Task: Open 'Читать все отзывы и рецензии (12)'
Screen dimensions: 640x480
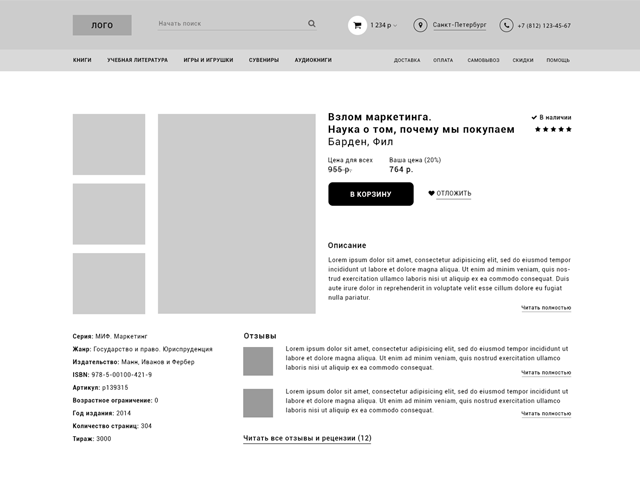Action: pos(307,438)
